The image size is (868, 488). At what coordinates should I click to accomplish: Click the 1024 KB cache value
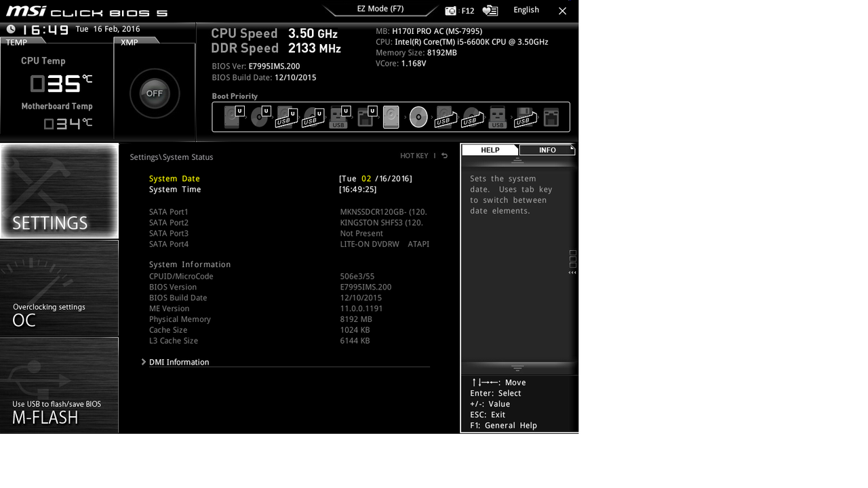coord(355,331)
